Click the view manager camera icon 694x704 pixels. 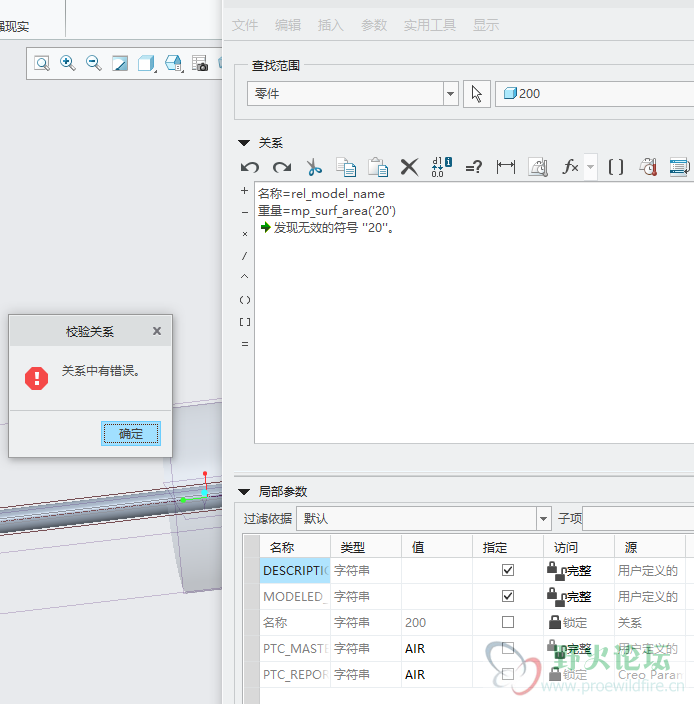200,63
